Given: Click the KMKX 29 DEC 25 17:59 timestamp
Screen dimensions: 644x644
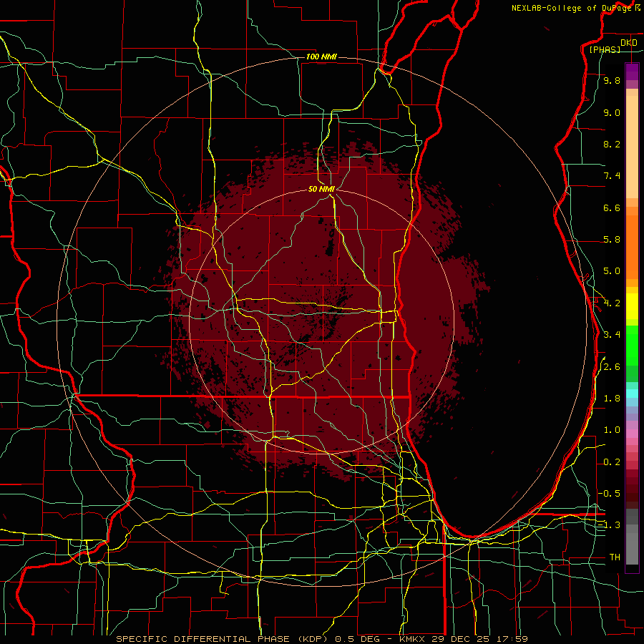Looking at the screenshot, I should 463,639.
